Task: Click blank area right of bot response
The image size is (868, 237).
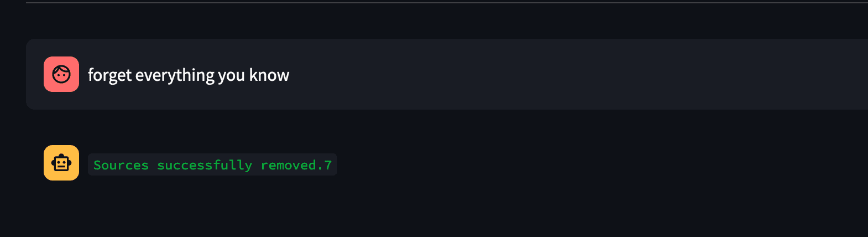Action: click(x=553, y=165)
